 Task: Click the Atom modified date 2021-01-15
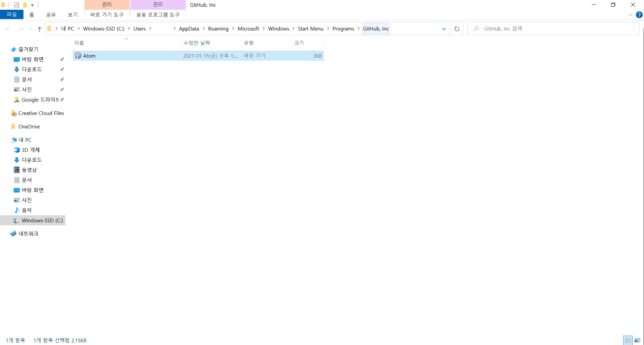(x=210, y=56)
